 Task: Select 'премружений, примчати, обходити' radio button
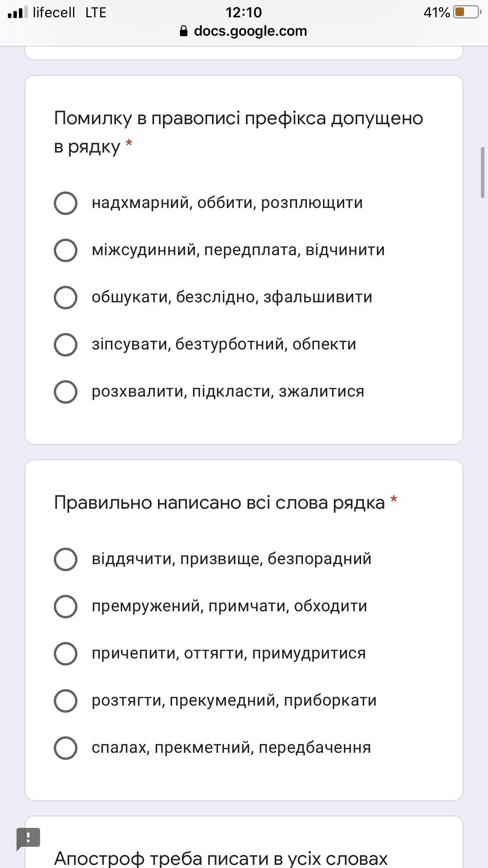pyautogui.click(x=66, y=607)
